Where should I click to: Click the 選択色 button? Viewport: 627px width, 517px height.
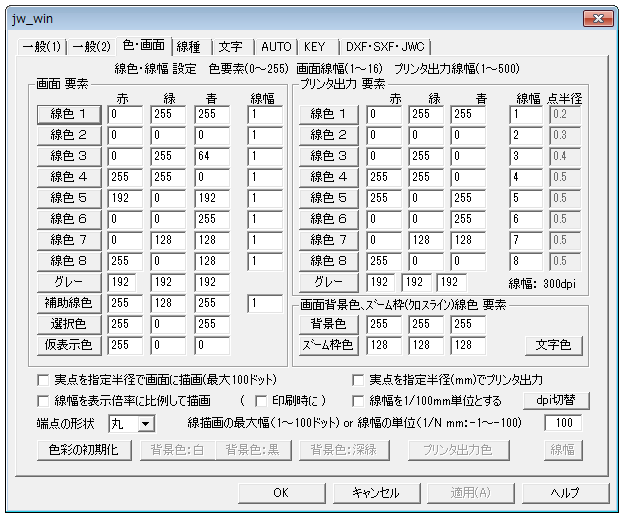click(x=69, y=324)
